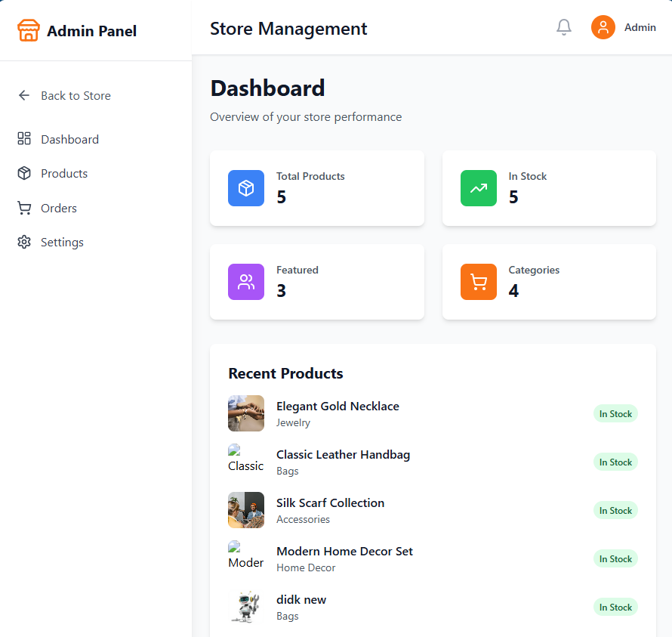Click the In Stock badge for Elegant Gold Necklace
The image size is (672, 637).
[x=615, y=413]
